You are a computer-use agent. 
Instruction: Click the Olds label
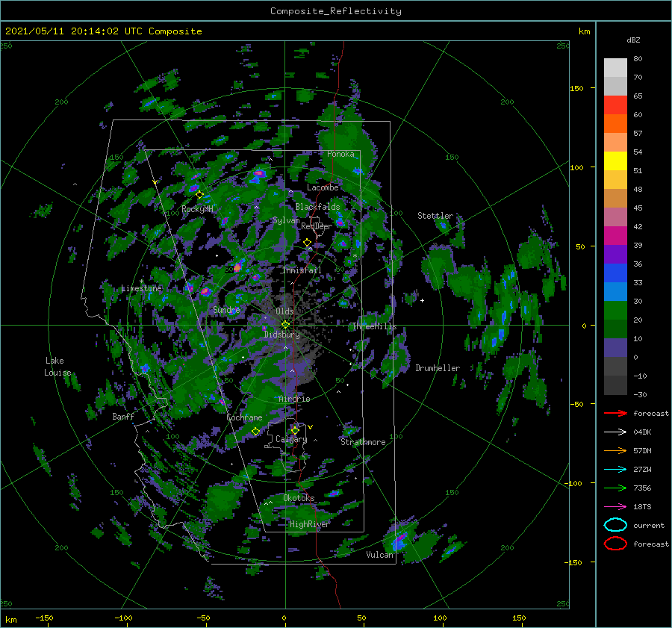pos(284,311)
